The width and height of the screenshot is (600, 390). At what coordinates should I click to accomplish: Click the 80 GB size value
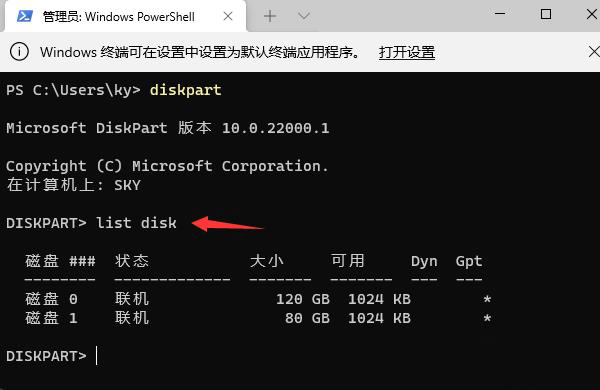307,318
